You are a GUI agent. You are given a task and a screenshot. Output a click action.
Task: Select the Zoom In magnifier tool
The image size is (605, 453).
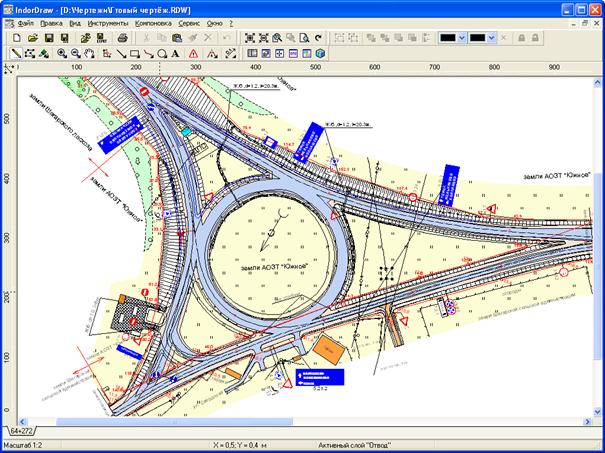click(62, 53)
